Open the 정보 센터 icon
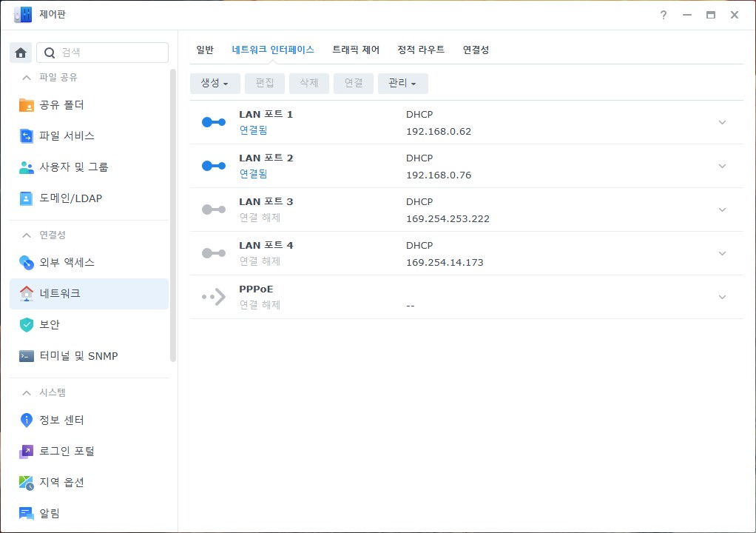 click(x=26, y=420)
